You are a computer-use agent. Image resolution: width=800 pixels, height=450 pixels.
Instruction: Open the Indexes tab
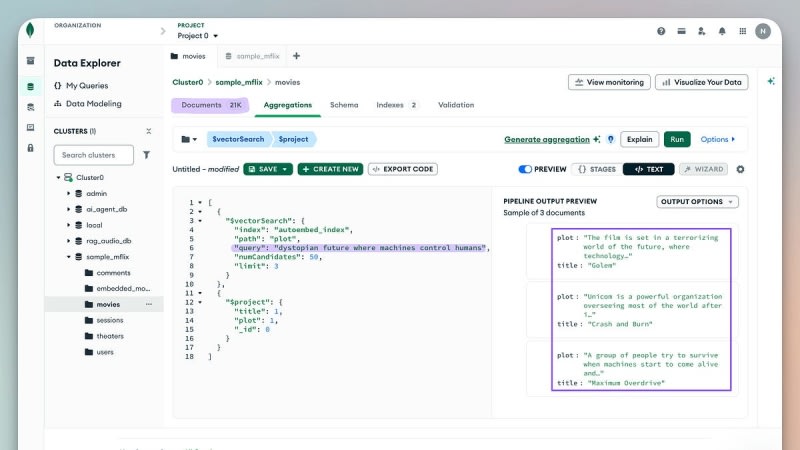click(397, 105)
